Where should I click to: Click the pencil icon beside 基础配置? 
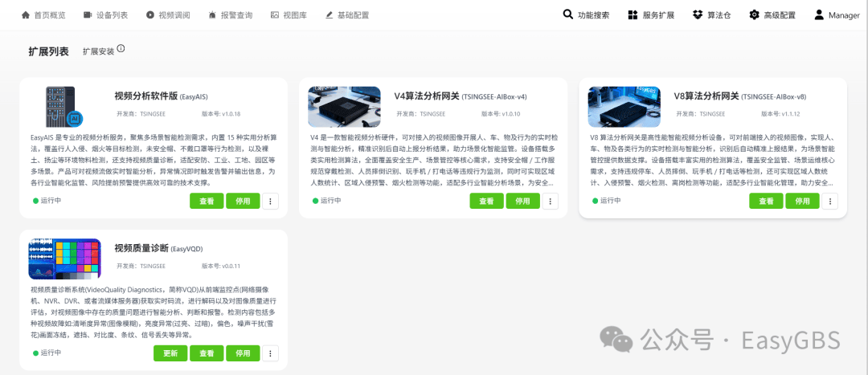pos(330,15)
